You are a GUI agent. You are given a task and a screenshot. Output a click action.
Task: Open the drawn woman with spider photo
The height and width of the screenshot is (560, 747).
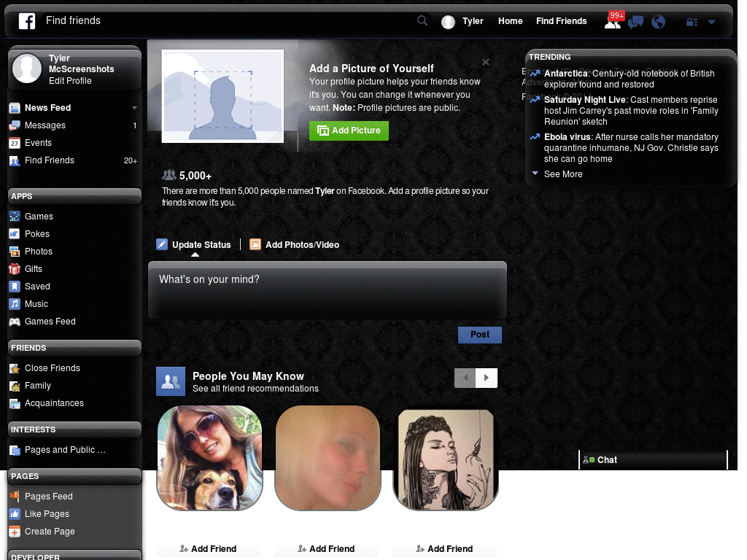tap(446, 460)
